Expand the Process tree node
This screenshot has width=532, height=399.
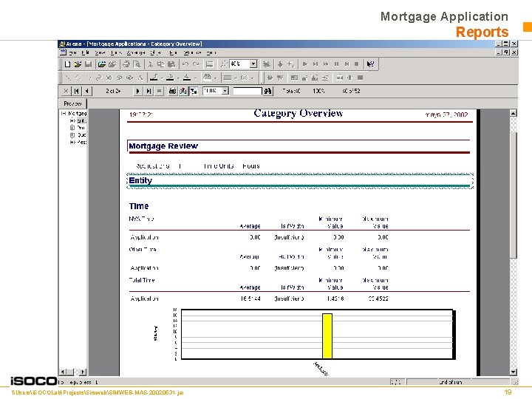(x=72, y=128)
